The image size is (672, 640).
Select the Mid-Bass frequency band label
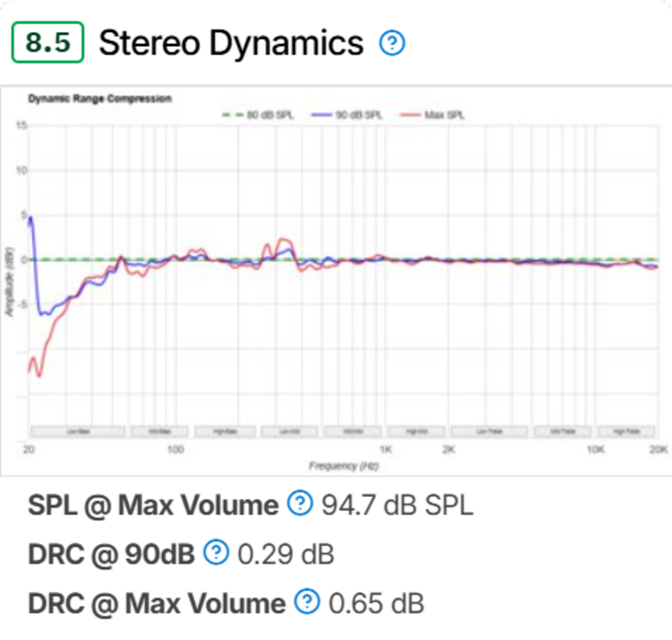[159, 431]
